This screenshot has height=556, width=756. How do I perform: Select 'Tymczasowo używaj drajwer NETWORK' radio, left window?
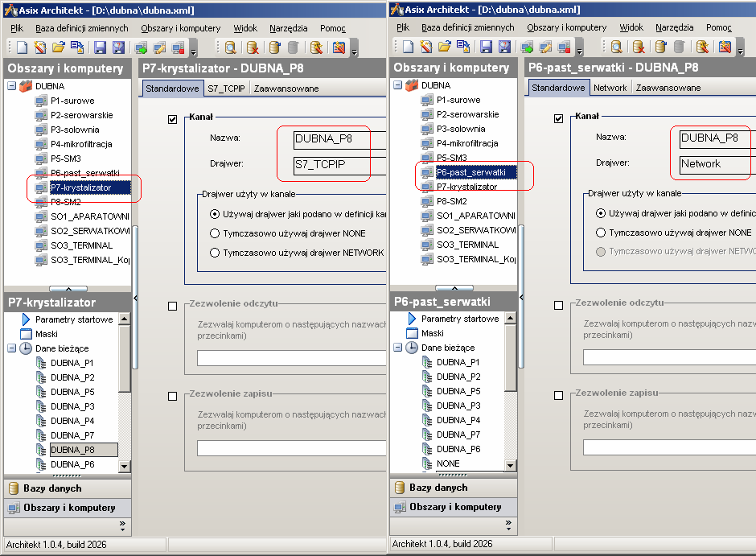tap(215, 253)
